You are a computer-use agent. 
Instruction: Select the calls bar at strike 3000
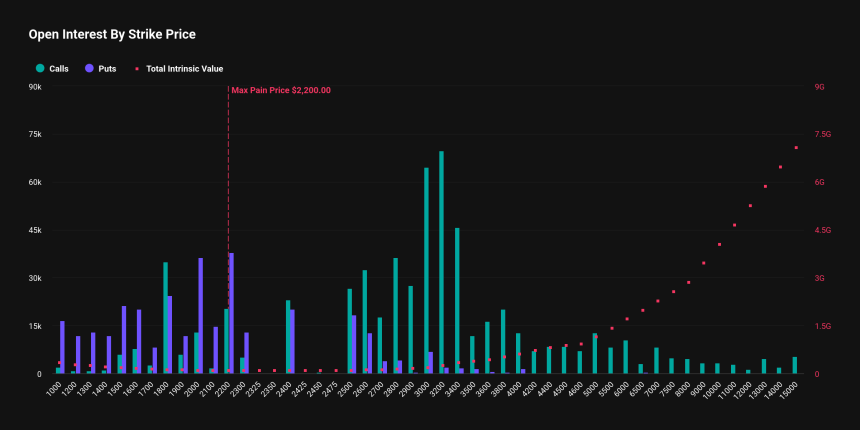[426, 270]
